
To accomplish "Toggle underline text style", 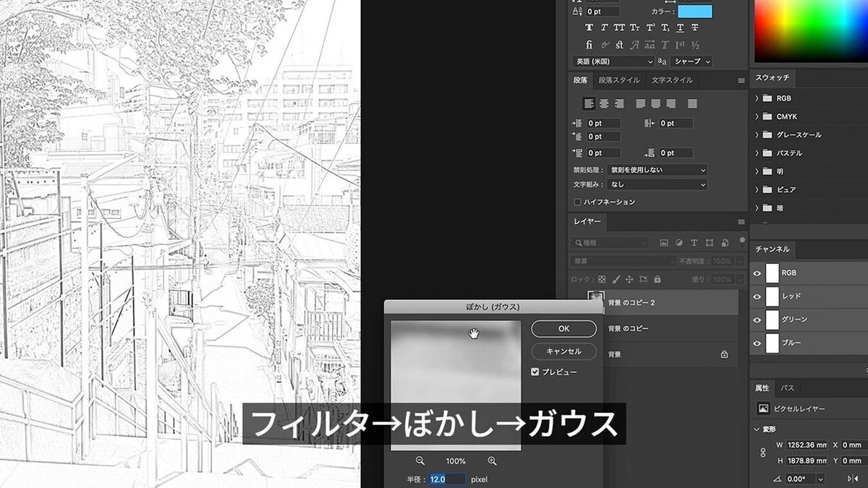I will pyautogui.click(x=680, y=27).
